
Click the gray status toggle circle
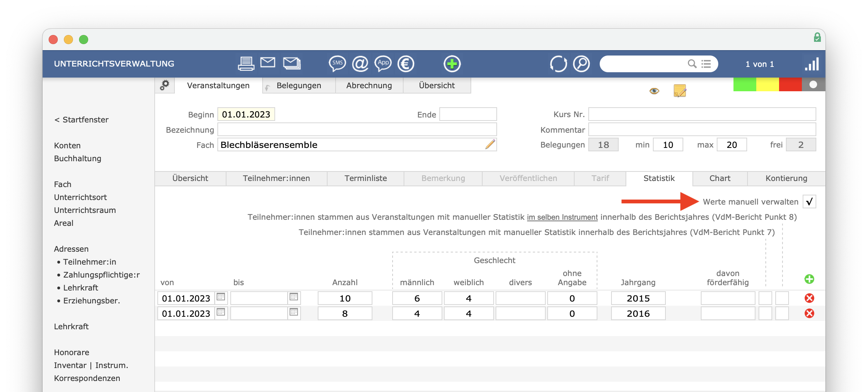point(813,84)
